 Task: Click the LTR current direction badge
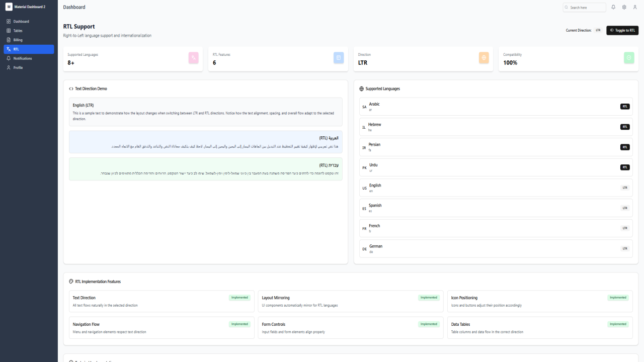click(x=598, y=30)
